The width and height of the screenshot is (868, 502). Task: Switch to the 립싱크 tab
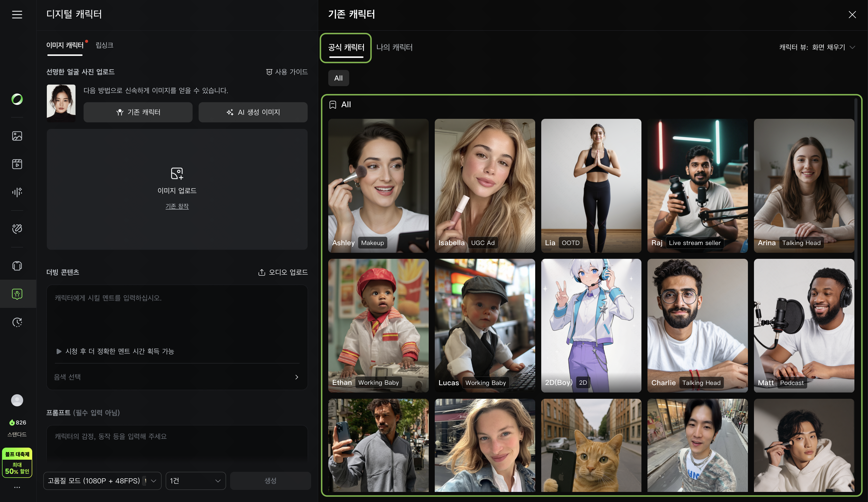104,45
